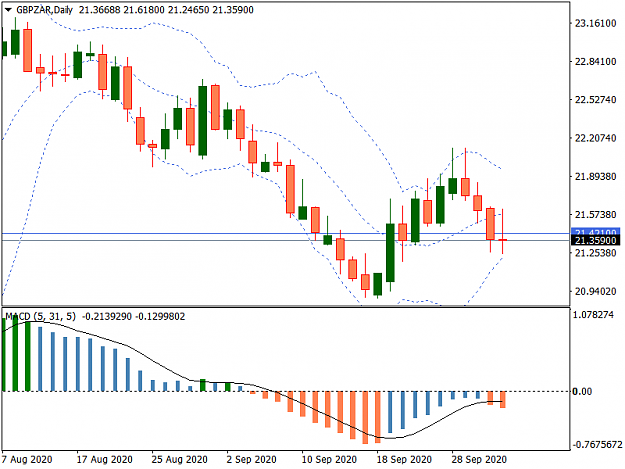Click the 22.84100 price axis label
This screenshot has height=469, width=625.
coord(595,62)
